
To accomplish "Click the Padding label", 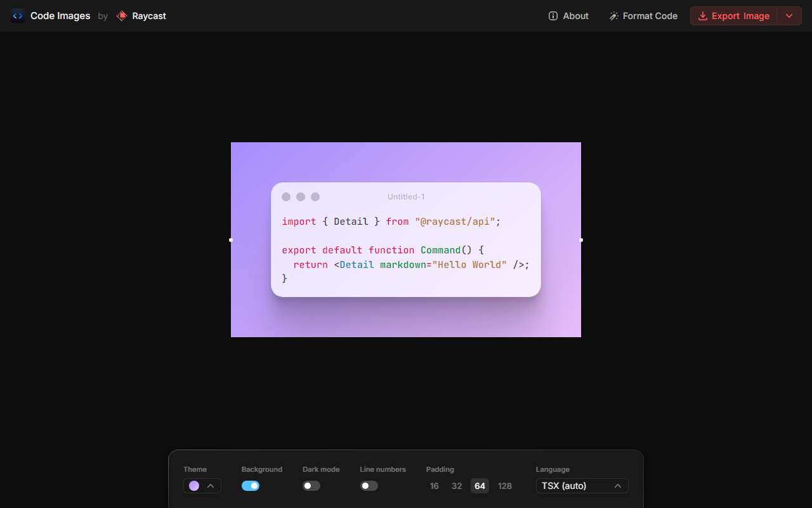I will click(440, 469).
